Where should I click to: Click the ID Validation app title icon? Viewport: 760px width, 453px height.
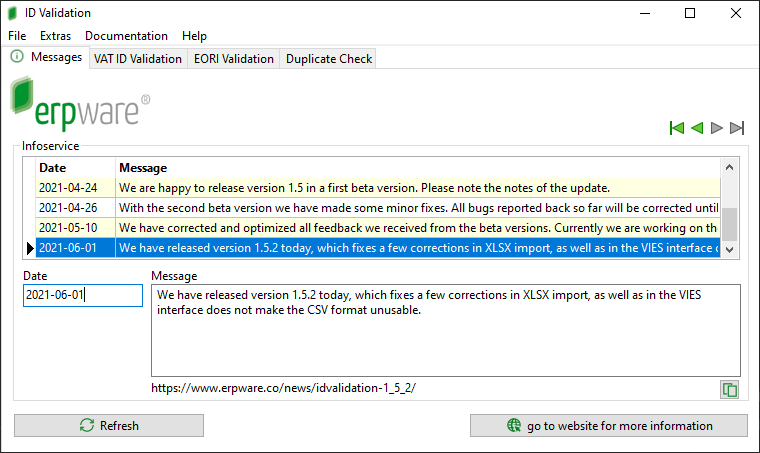click(13, 13)
